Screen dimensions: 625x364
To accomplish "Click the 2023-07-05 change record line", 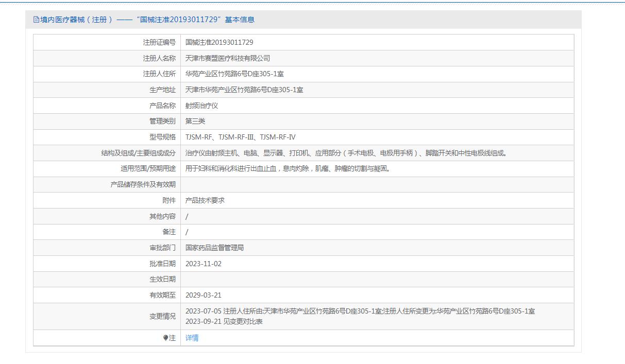I will (360, 311).
